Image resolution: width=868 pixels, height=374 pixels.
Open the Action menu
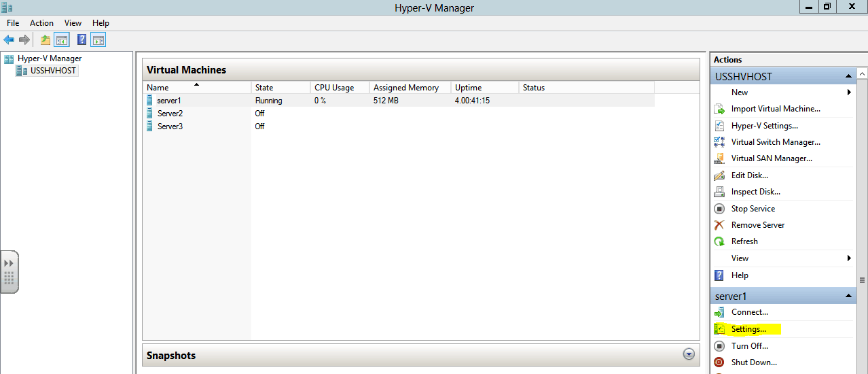(41, 23)
